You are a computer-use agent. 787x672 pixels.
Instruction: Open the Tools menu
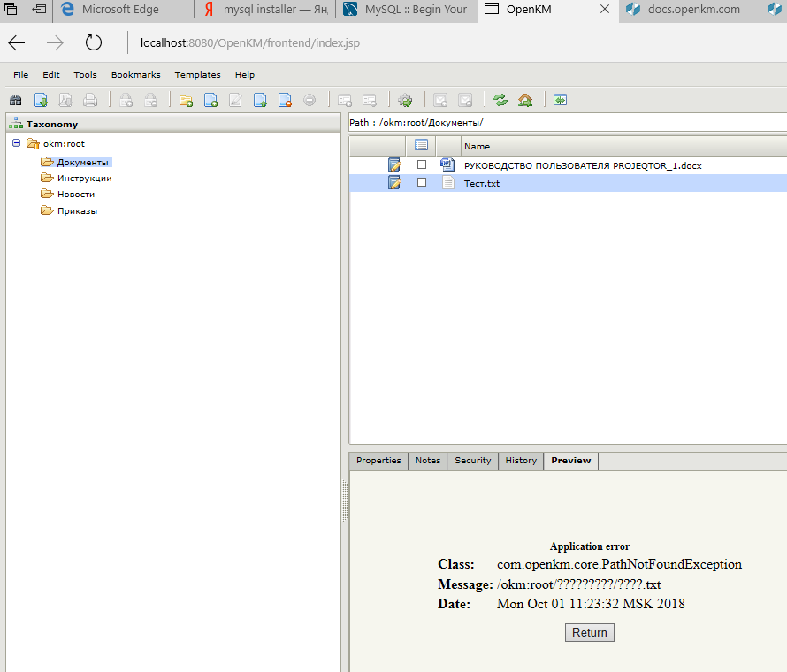pyautogui.click(x=85, y=75)
